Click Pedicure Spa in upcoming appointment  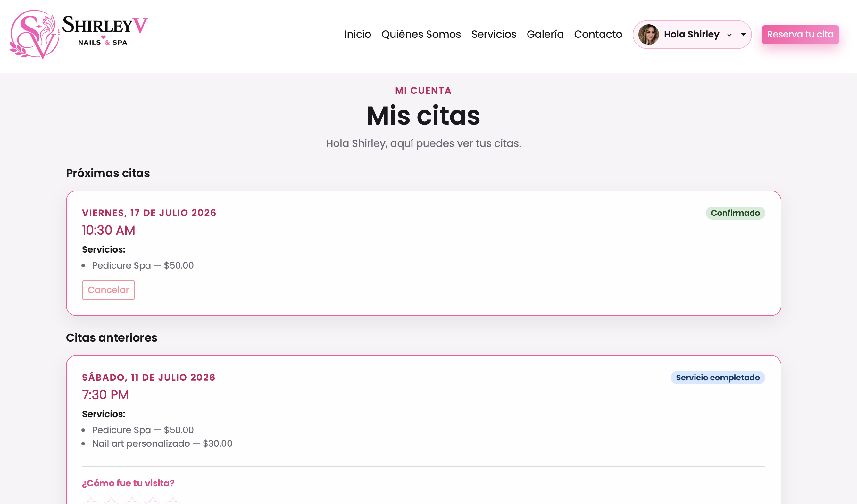(143, 265)
